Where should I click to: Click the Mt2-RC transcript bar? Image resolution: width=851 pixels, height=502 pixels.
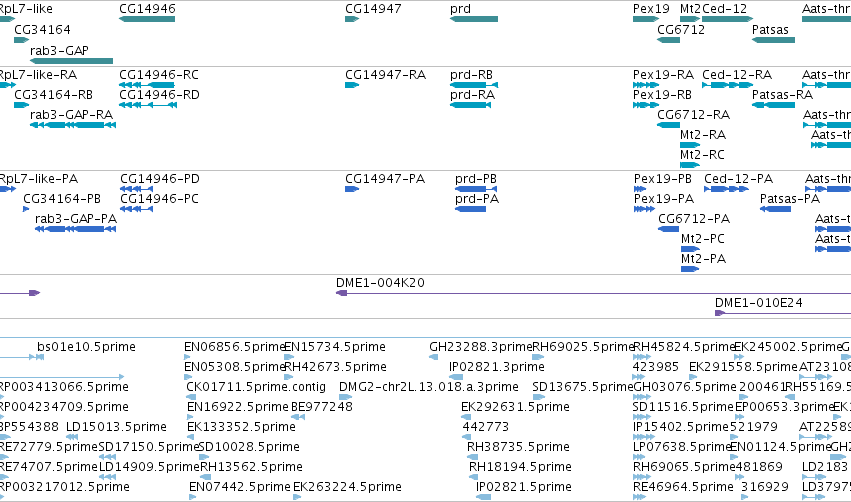[690, 165]
